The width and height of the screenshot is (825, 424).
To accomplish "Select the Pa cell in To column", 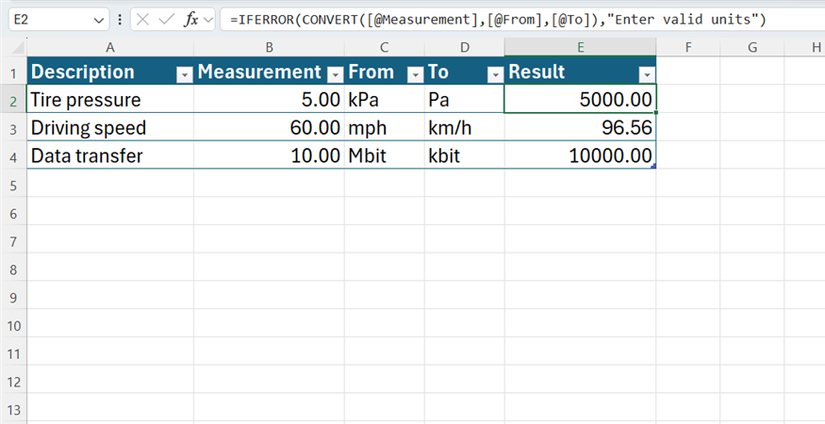I will click(x=465, y=99).
